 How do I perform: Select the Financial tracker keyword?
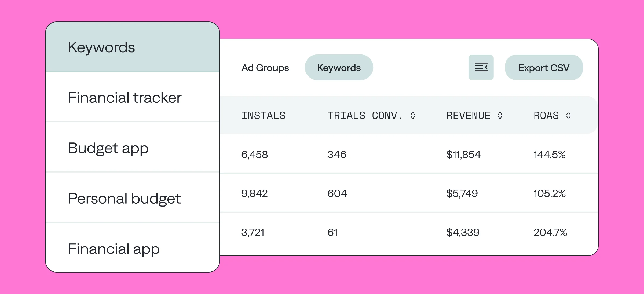[x=125, y=98]
